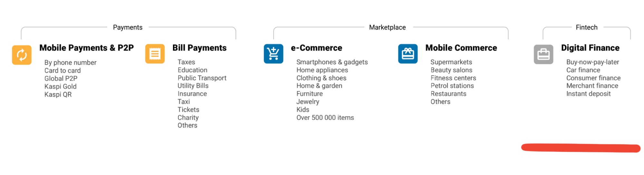The image size is (644, 175).
Task: Click the Buy-now-pay-later item
Action: 593,62
